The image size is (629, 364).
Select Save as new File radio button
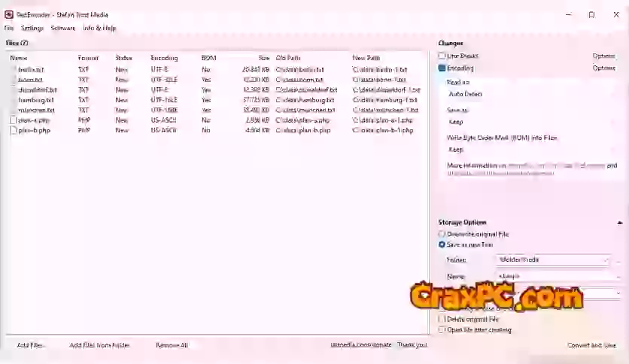click(442, 244)
